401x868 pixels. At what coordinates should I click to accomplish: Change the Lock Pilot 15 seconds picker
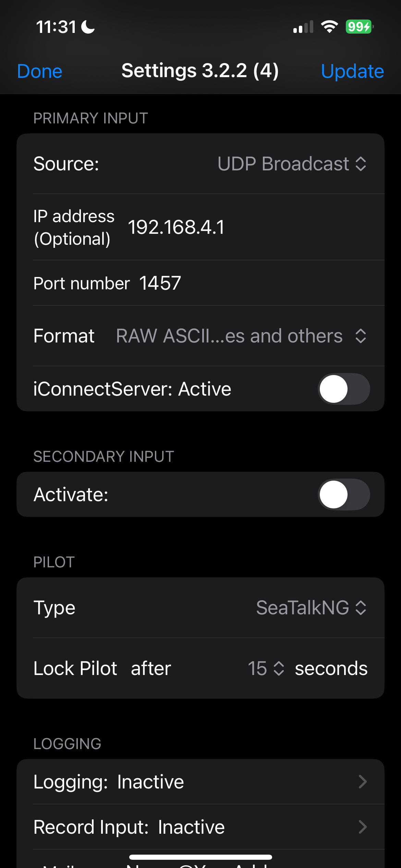click(266, 668)
